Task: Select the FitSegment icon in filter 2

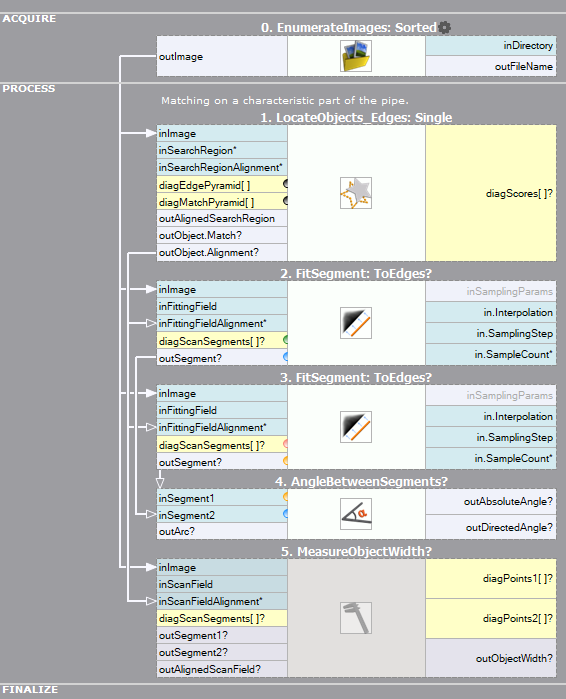Action: pos(356,323)
